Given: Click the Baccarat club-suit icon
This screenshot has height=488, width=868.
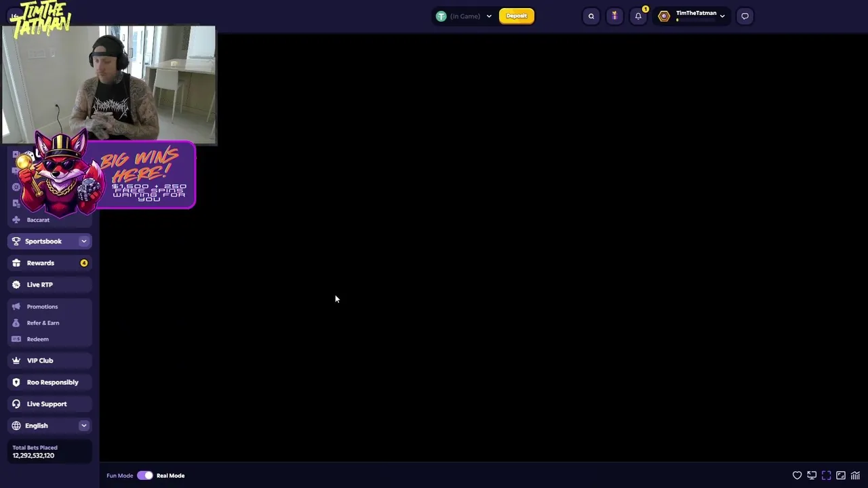Looking at the screenshot, I should coord(16,220).
